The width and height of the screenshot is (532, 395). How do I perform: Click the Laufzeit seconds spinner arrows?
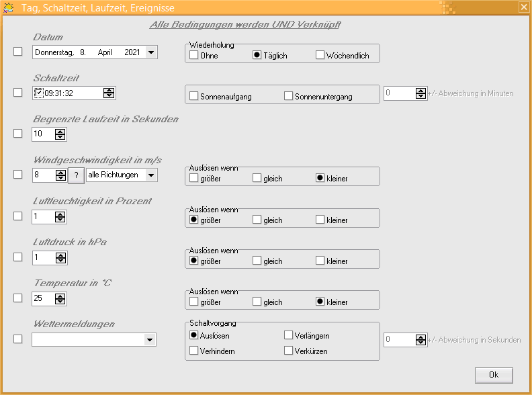pyautogui.click(x=60, y=134)
